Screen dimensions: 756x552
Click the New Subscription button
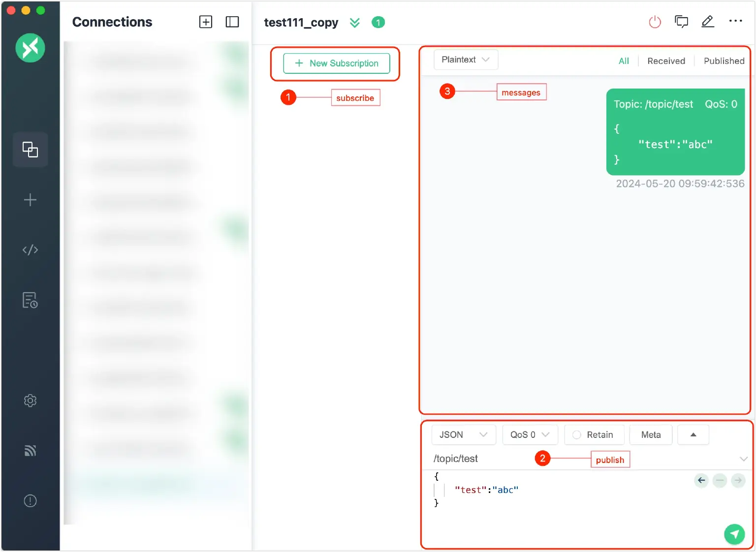point(337,63)
